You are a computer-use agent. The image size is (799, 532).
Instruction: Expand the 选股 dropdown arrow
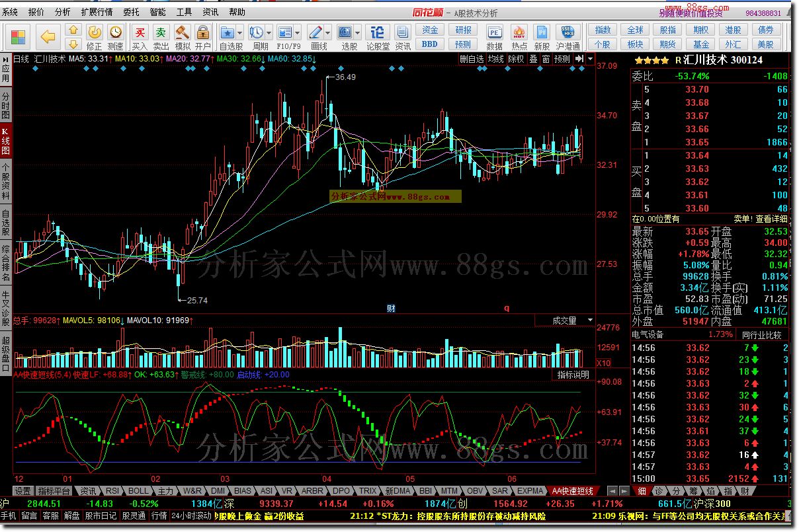(x=358, y=32)
